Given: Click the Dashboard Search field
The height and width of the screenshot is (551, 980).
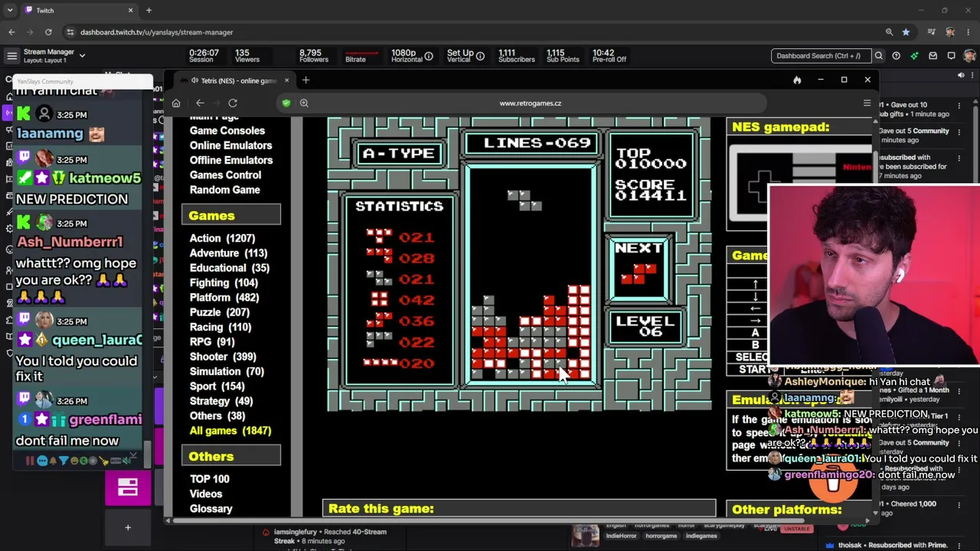Looking at the screenshot, I should click(821, 56).
